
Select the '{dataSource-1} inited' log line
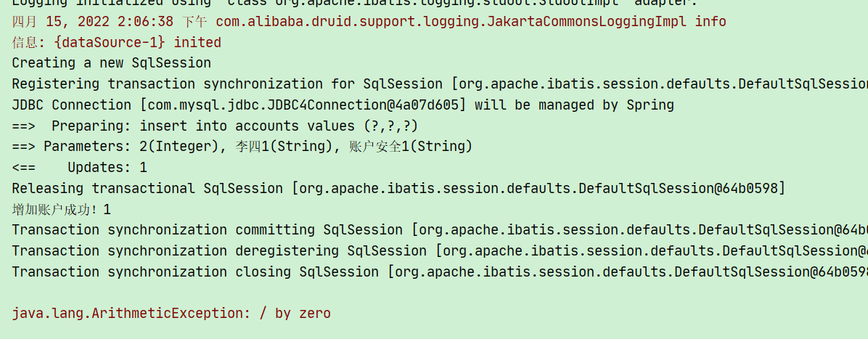pos(116,42)
